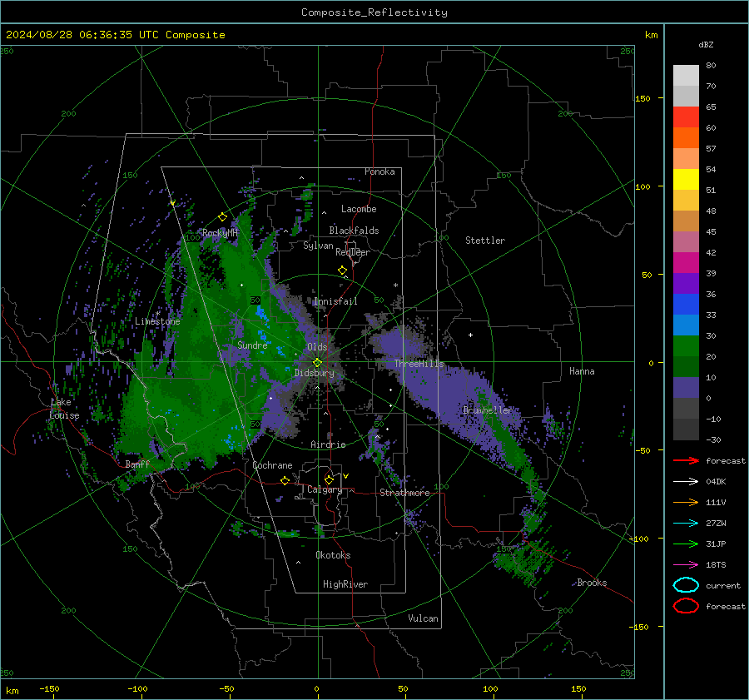Click the Brooks city label

pos(592,583)
